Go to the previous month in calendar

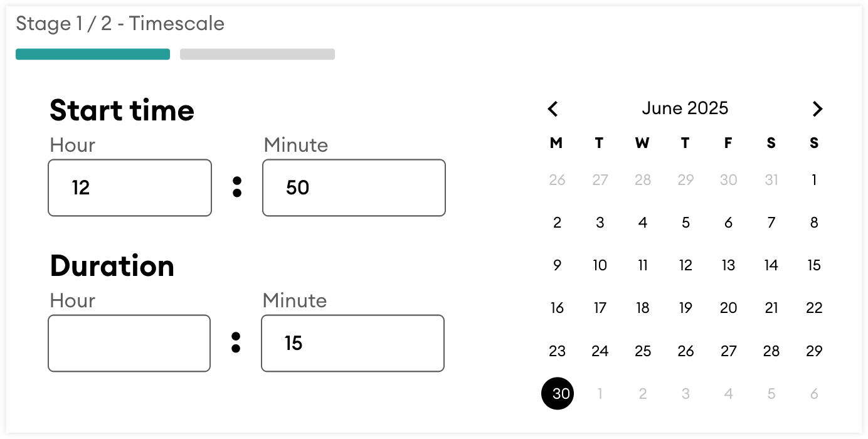pos(553,109)
